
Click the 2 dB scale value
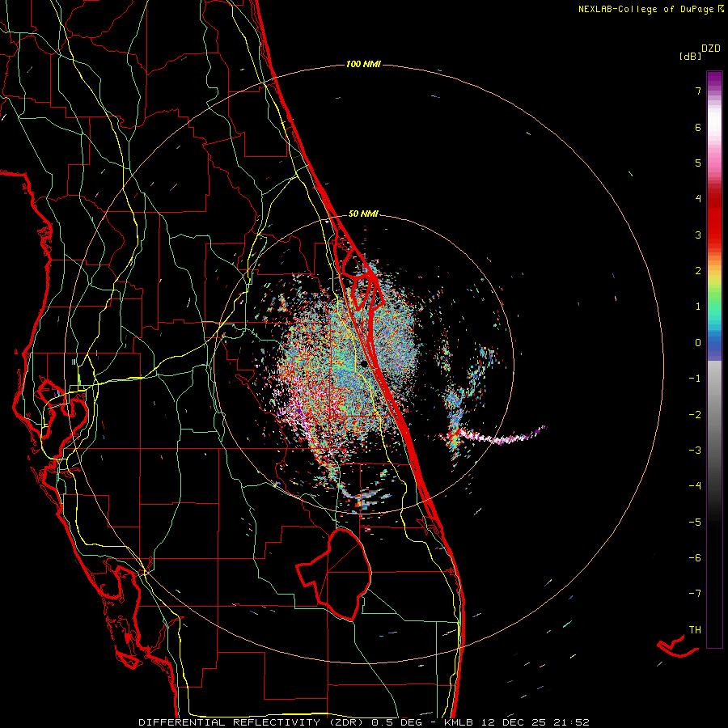click(698, 271)
